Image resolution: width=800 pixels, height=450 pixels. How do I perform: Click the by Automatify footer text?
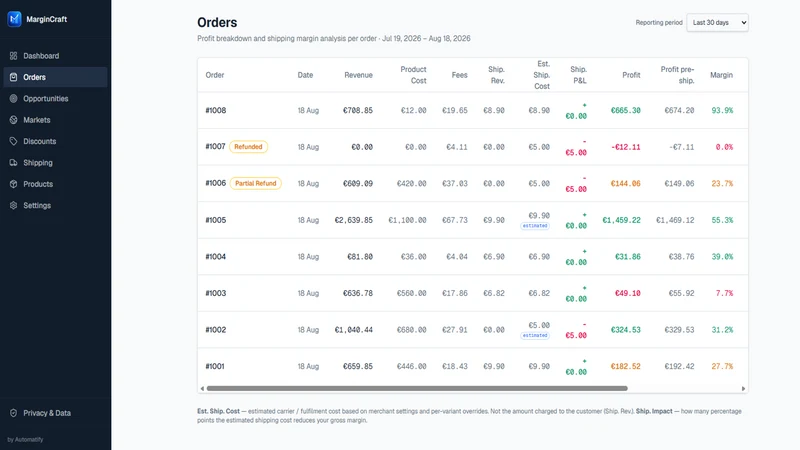pos(26,439)
